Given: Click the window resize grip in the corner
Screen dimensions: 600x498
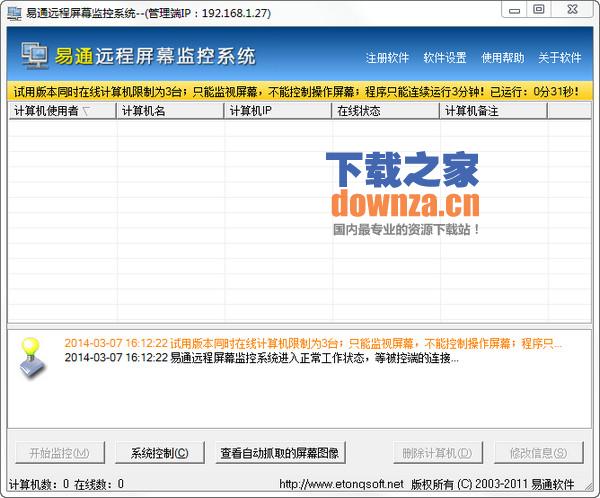Looking at the screenshot, I should tap(588, 487).
